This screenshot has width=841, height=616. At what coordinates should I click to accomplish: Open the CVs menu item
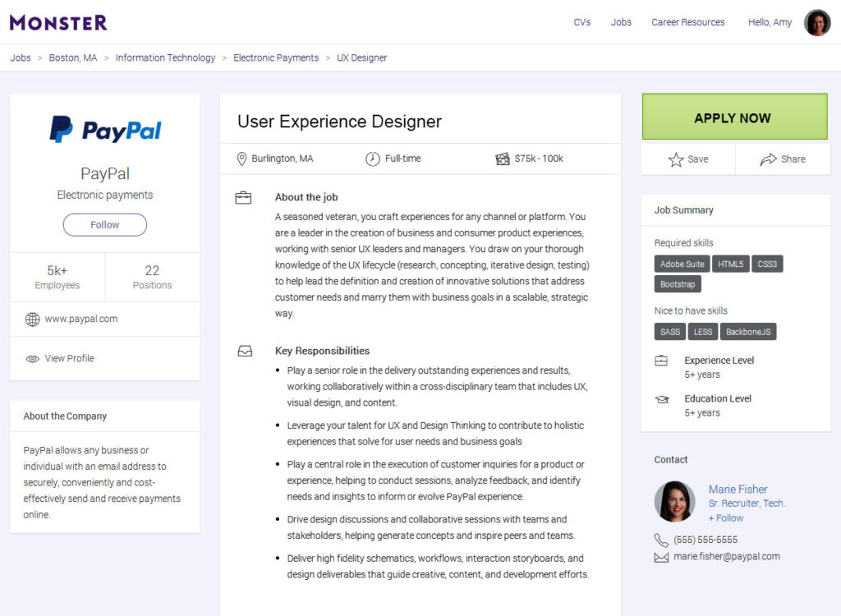click(582, 22)
